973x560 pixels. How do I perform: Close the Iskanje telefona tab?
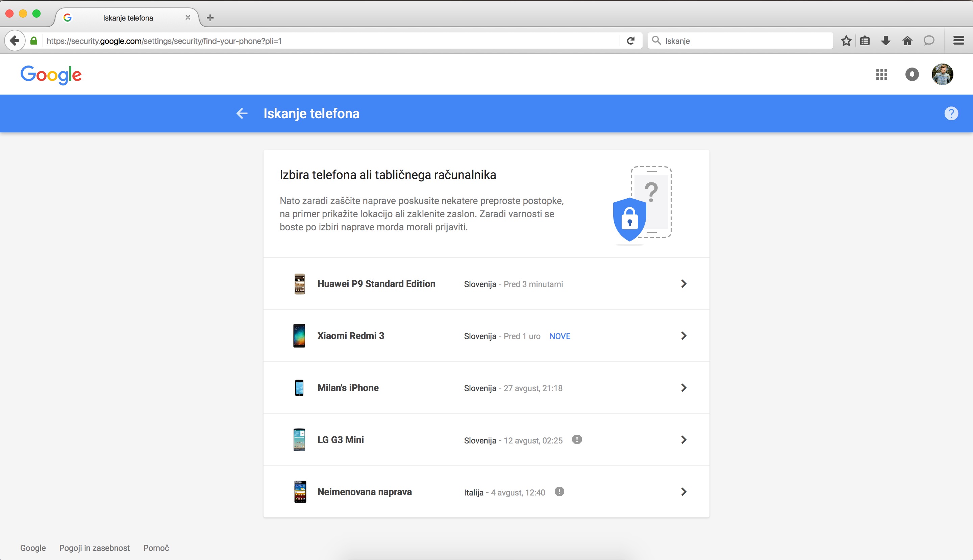pyautogui.click(x=188, y=18)
